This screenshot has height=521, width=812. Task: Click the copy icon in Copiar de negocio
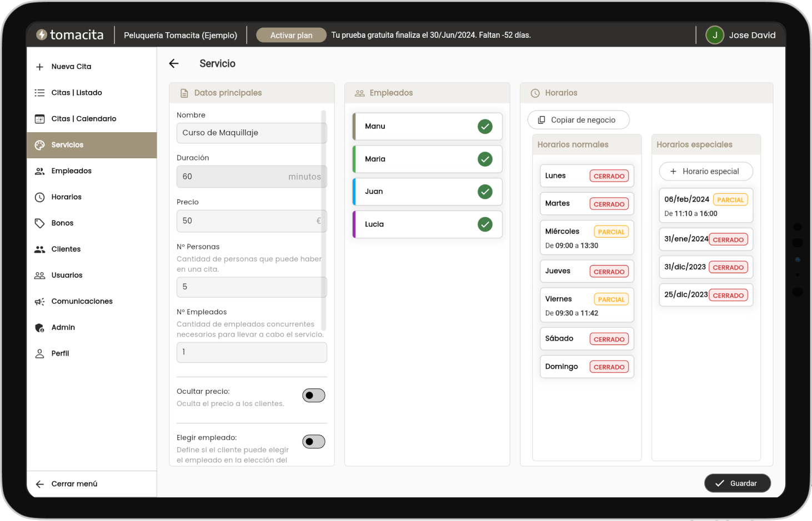pos(542,120)
